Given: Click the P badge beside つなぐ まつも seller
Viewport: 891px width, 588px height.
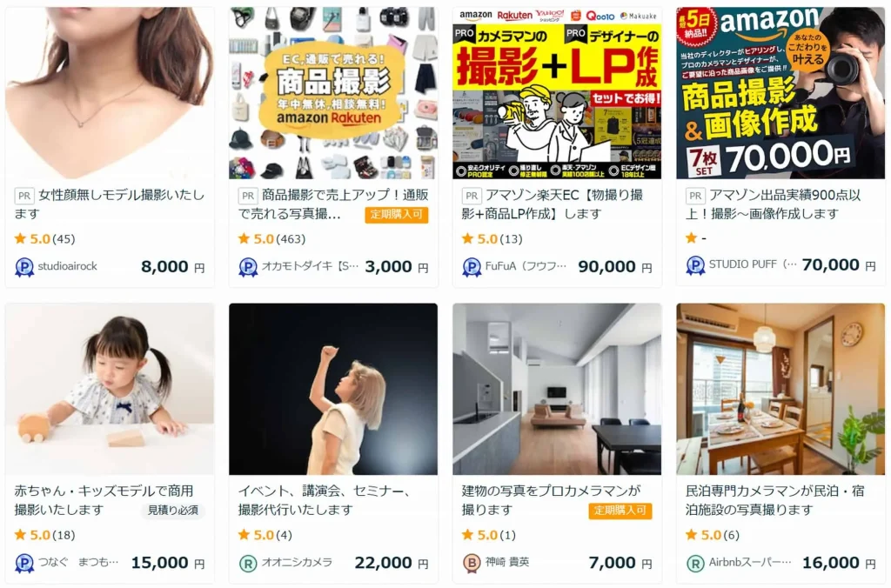Looking at the screenshot, I should coord(23,563).
